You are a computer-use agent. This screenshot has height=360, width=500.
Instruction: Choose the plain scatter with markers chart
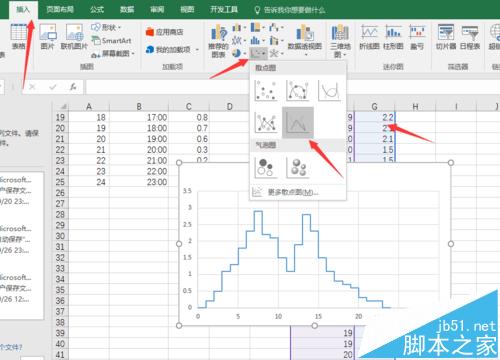[266, 90]
